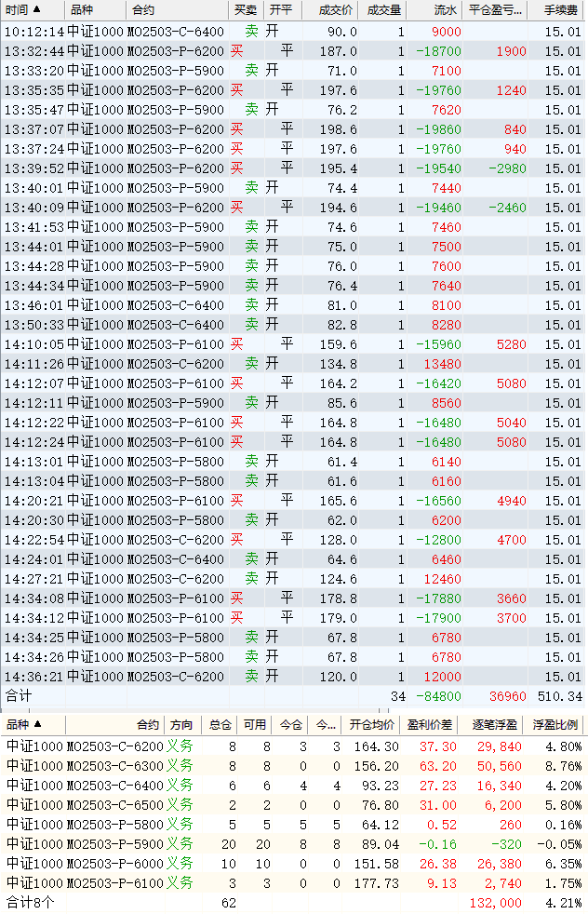The image size is (588, 914).
Task: Select the MO2503-P-6000 position row
Action: point(293,864)
